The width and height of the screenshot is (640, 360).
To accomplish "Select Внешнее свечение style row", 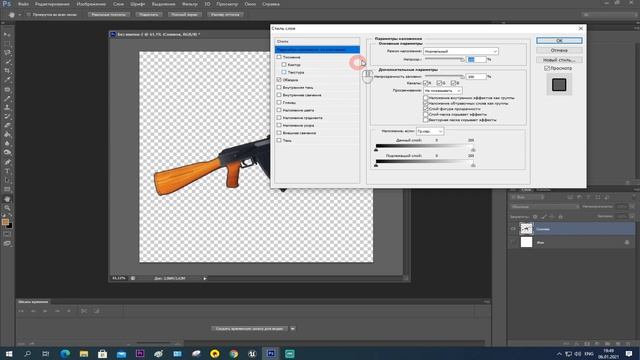I will [x=317, y=133].
